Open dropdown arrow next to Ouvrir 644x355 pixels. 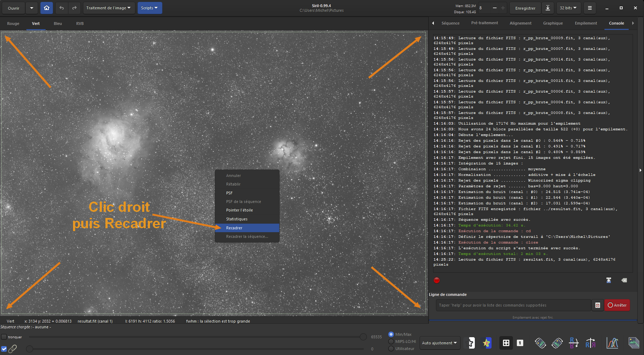(32, 8)
